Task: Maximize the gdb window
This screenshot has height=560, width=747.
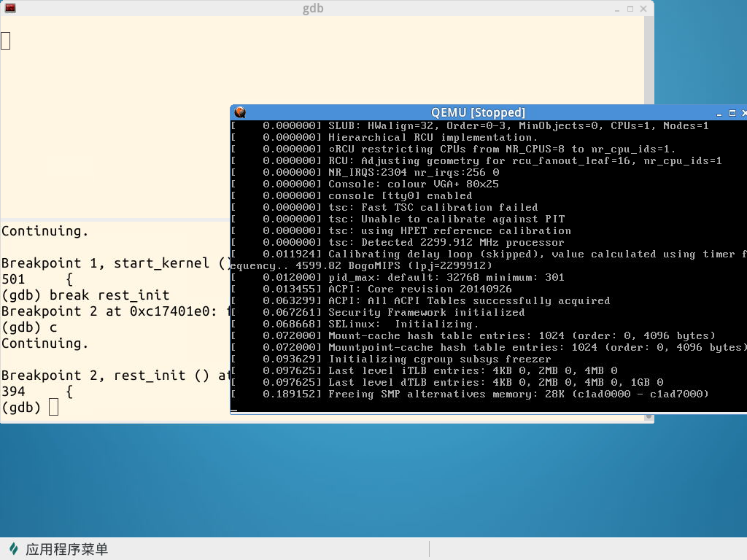Action: pos(630,9)
